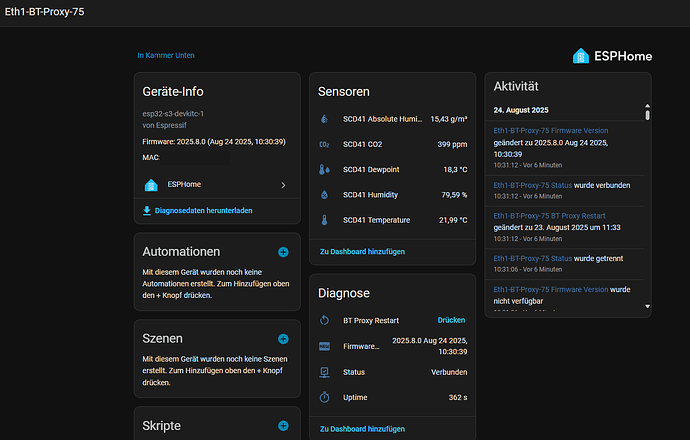Viewport: 690px width, 440px height.
Task: Open the Status Verbunden diagnostic row
Action: pos(393,371)
